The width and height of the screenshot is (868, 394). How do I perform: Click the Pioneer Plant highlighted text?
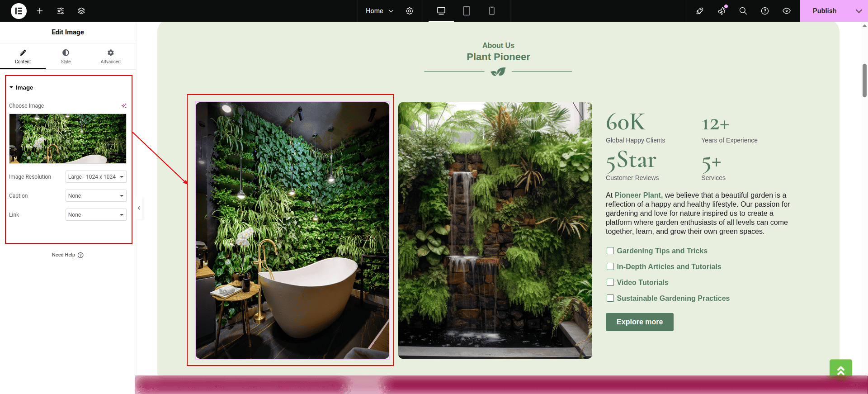638,195
